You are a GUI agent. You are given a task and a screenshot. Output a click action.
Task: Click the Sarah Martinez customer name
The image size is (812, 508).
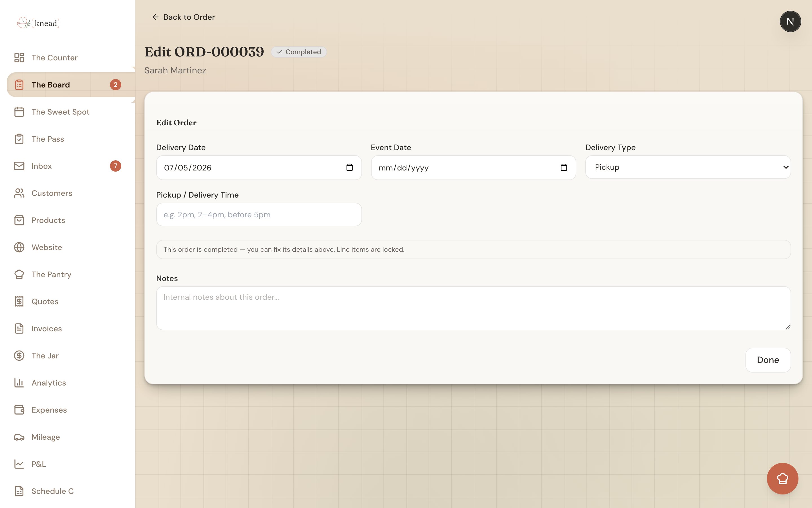point(175,70)
